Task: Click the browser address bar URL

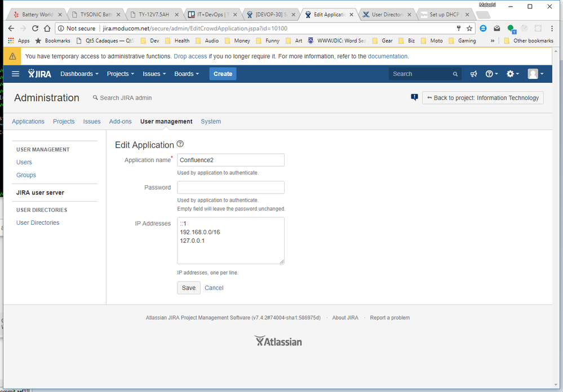Action: 196,28
